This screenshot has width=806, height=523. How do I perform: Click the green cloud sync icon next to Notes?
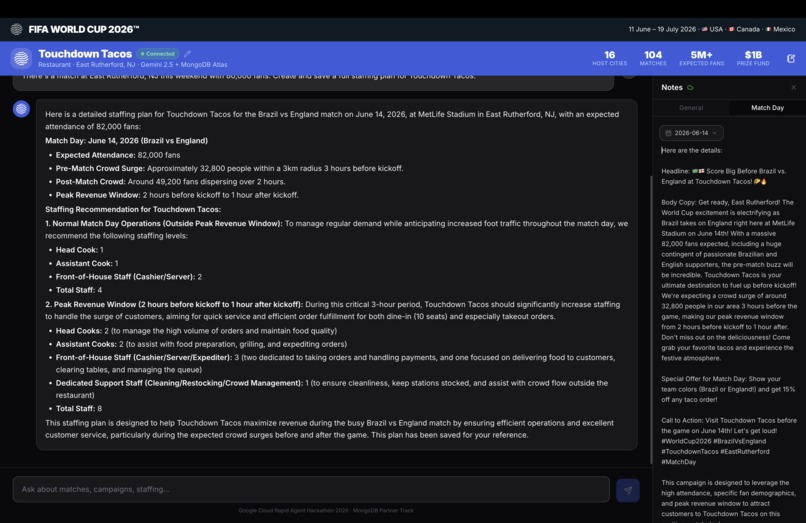(690, 87)
